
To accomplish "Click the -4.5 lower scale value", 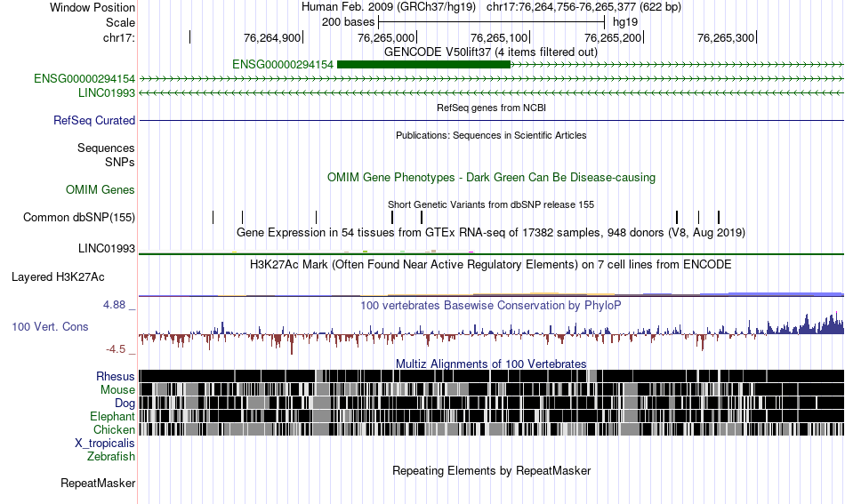I will click(x=116, y=349).
